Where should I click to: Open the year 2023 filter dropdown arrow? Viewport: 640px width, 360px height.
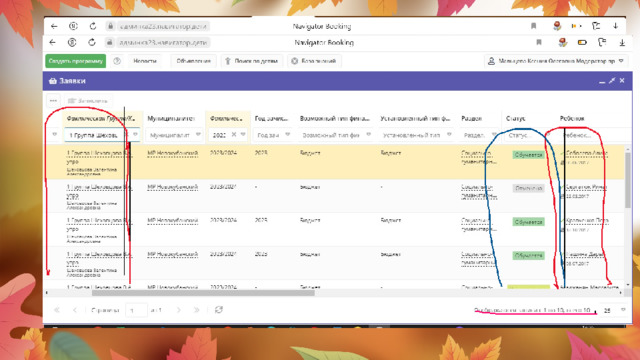pos(243,134)
